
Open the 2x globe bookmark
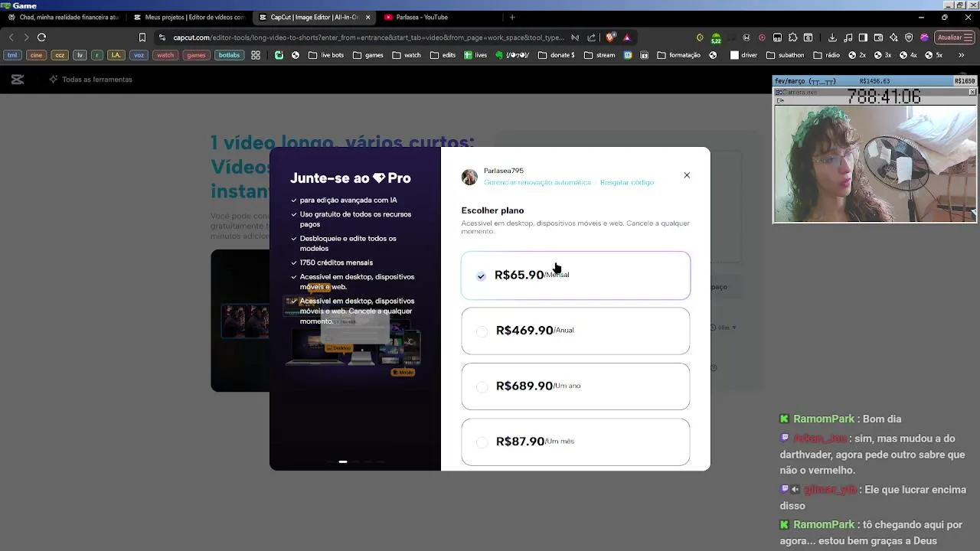point(856,55)
